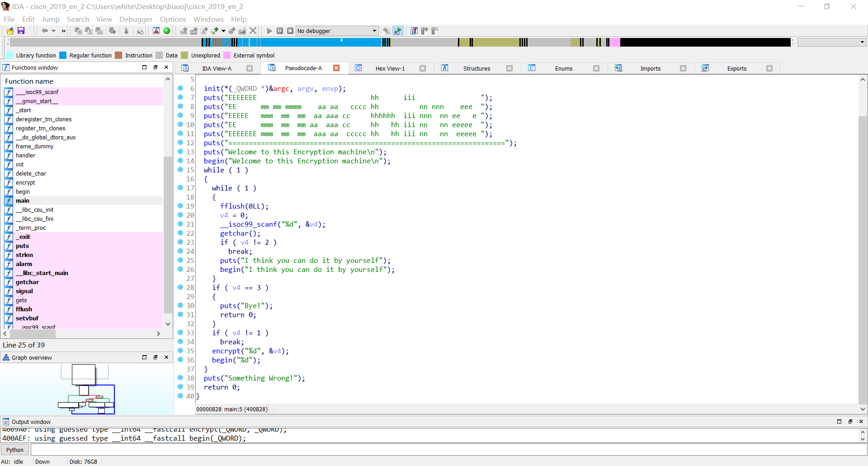868x466 pixels.
Task: Expand the Back navigation history arrow
Action: (53, 31)
